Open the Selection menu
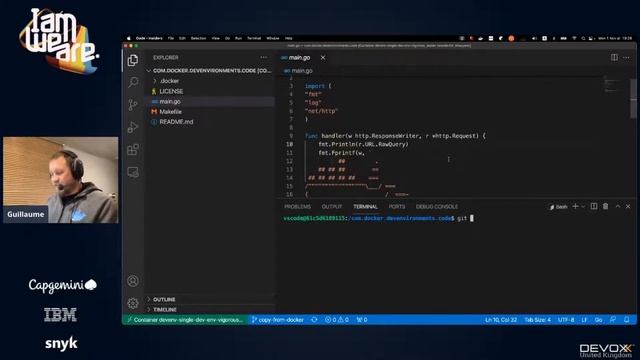Screen dimensions: 640x360 (198, 38)
